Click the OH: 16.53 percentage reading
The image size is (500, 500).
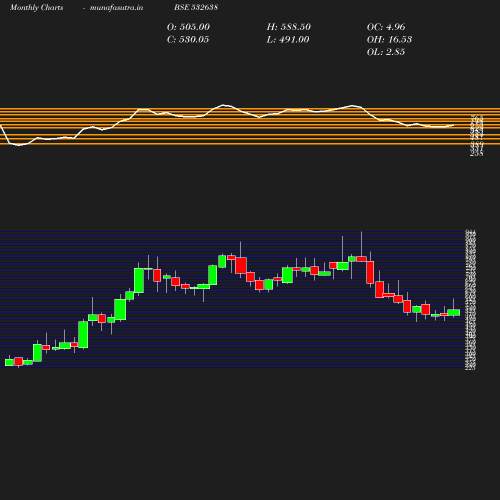[389, 39]
